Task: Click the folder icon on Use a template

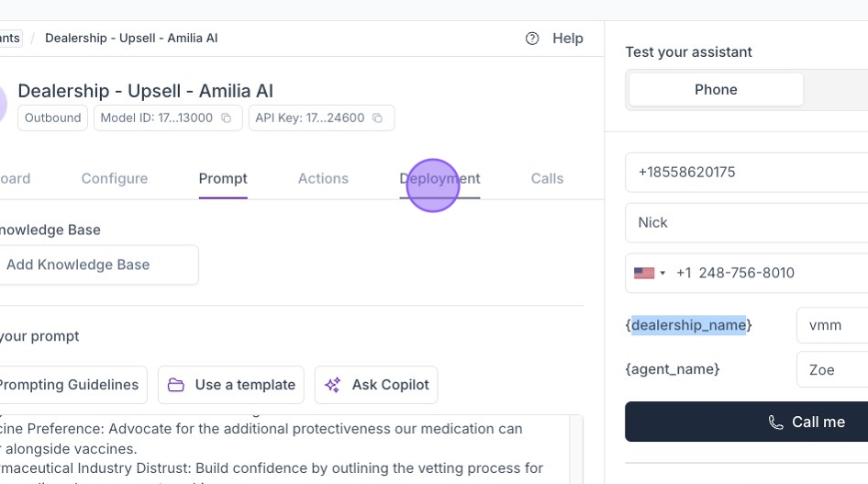Action: coord(175,385)
